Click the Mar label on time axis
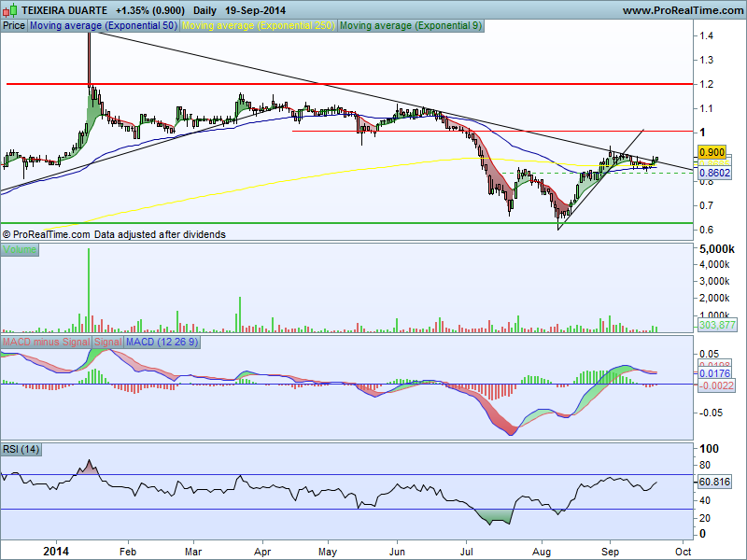Image resolution: width=747 pixels, height=560 pixels. (x=193, y=552)
